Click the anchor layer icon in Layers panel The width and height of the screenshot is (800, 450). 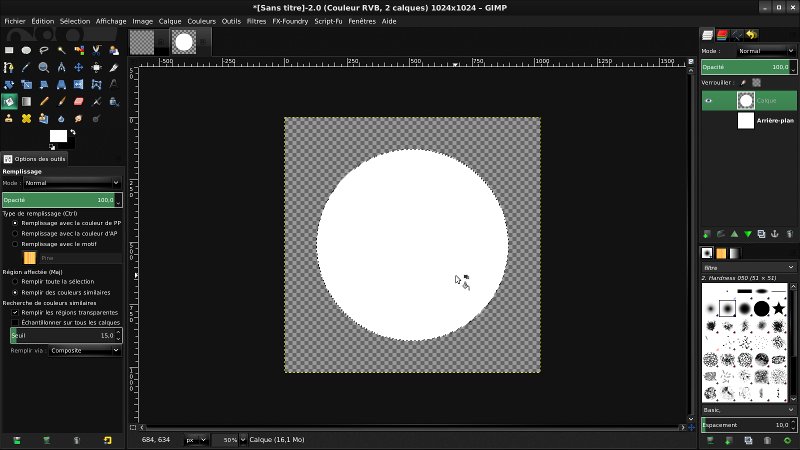(x=775, y=234)
